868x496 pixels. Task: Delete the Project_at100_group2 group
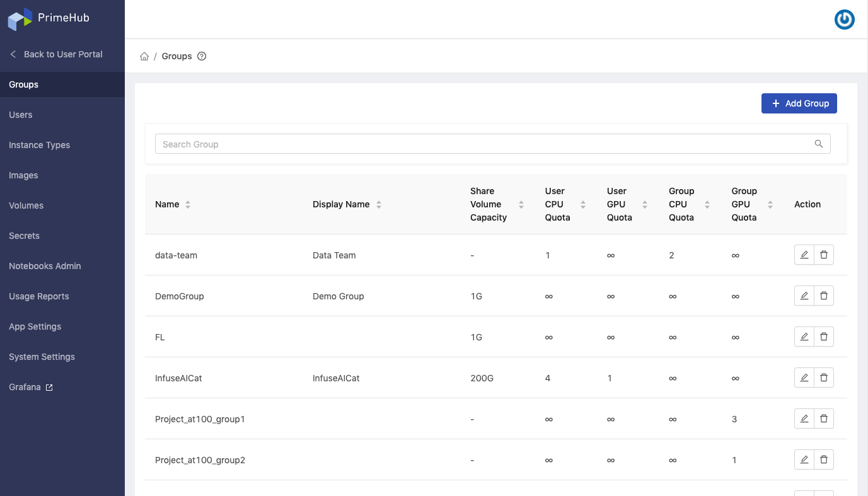pyautogui.click(x=824, y=459)
